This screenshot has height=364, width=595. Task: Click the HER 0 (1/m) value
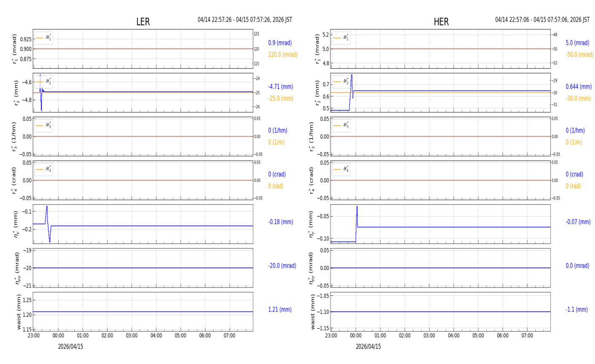574,142
